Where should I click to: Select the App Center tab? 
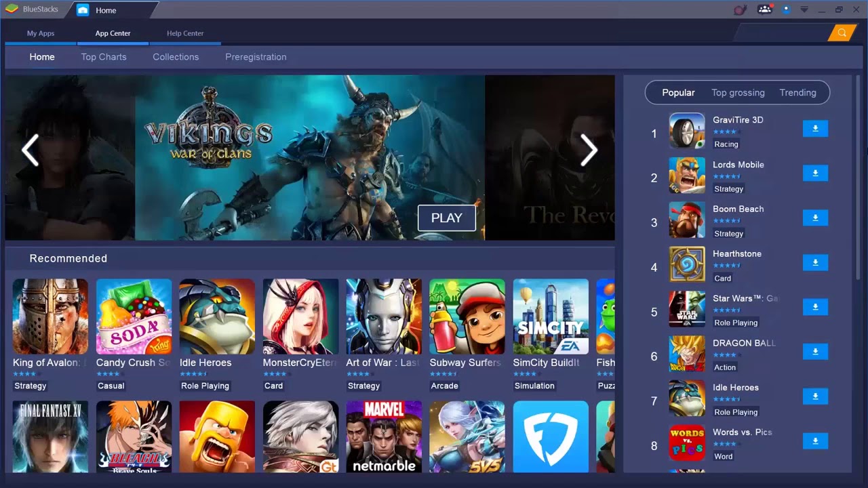(x=113, y=33)
